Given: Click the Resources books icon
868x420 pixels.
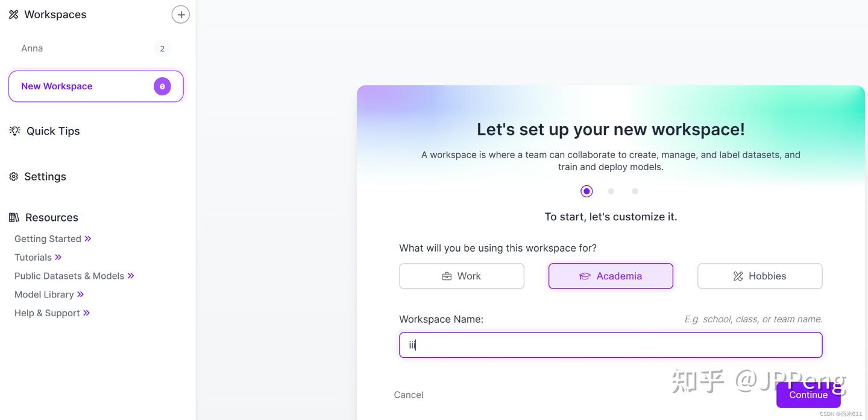Looking at the screenshot, I should click(14, 217).
